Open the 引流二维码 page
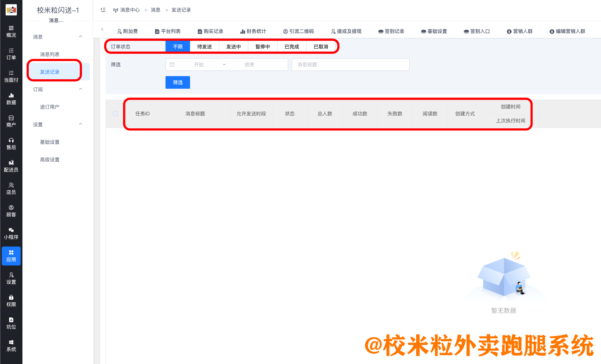The width and height of the screenshot is (601, 364). coord(298,31)
